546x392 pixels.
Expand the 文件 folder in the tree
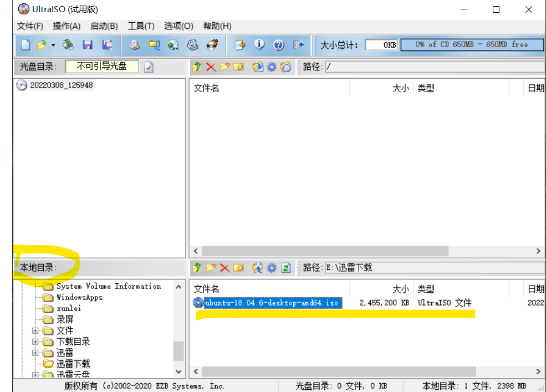(35, 330)
